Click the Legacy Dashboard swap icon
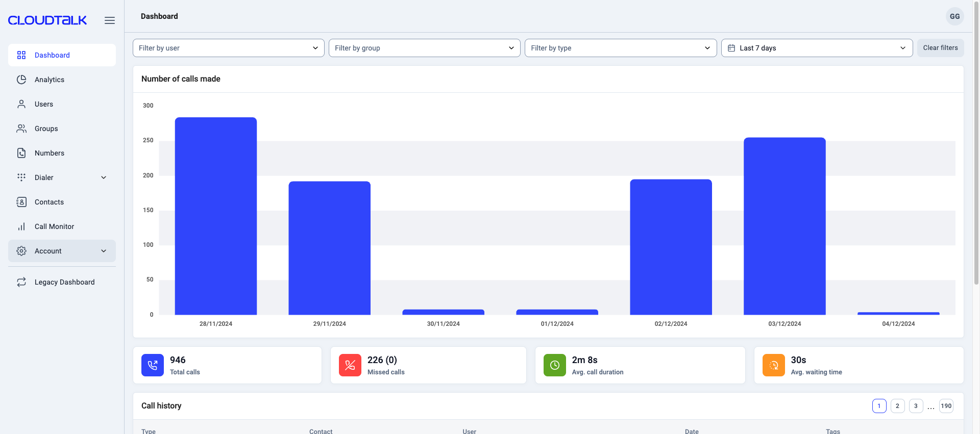Screen dimensions: 980x434 [x=21, y=282]
